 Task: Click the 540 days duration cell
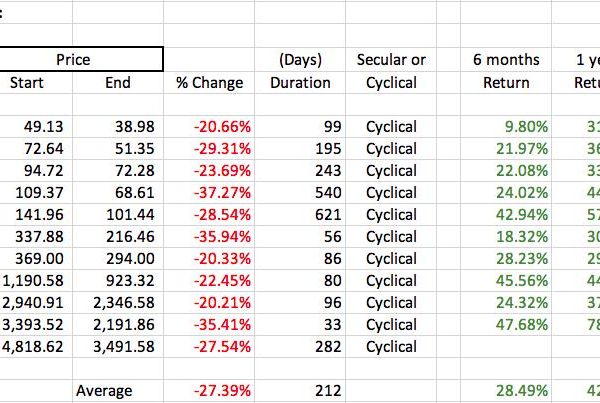click(x=300, y=193)
